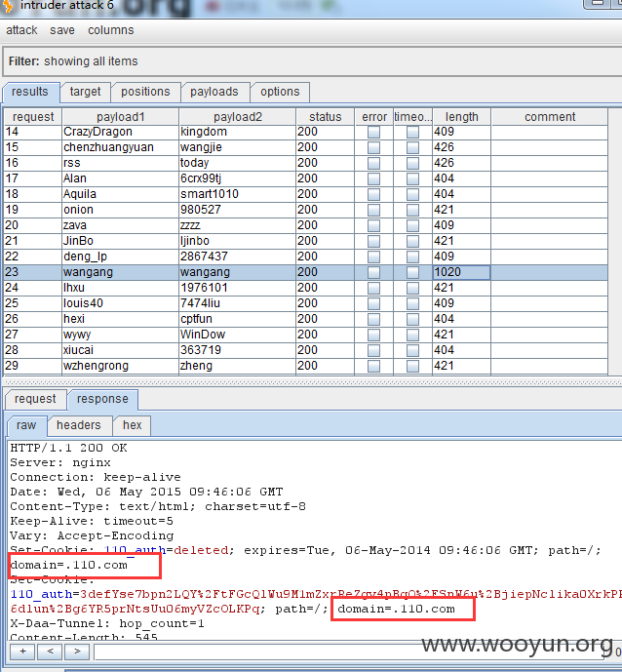Image resolution: width=622 pixels, height=672 pixels.
Task: Switch to raw response view
Action: 26,425
